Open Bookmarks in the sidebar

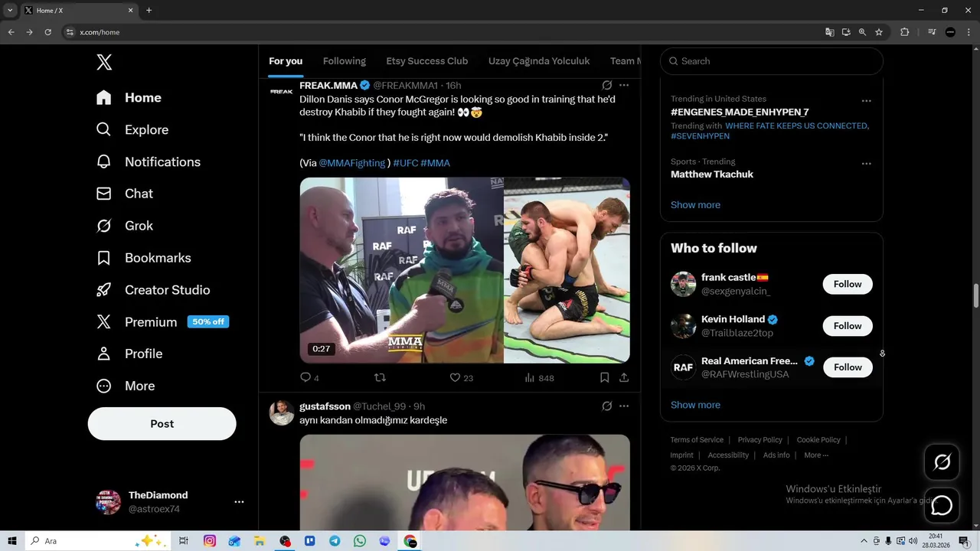click(x=143, y=258)
